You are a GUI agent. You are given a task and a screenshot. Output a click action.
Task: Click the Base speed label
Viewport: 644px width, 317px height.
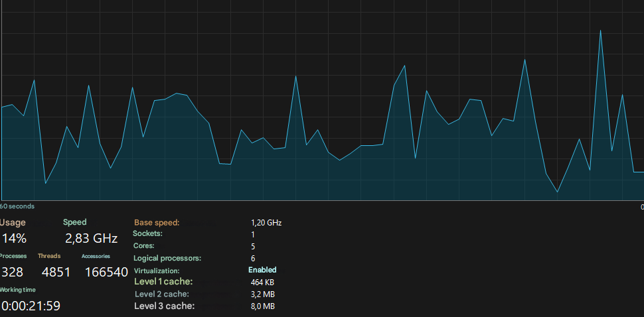pos(157,223)
